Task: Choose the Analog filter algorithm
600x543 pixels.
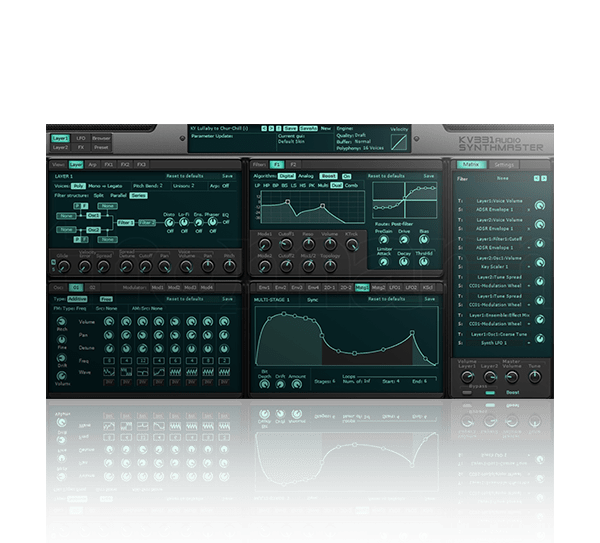Action: coord(306,176)
